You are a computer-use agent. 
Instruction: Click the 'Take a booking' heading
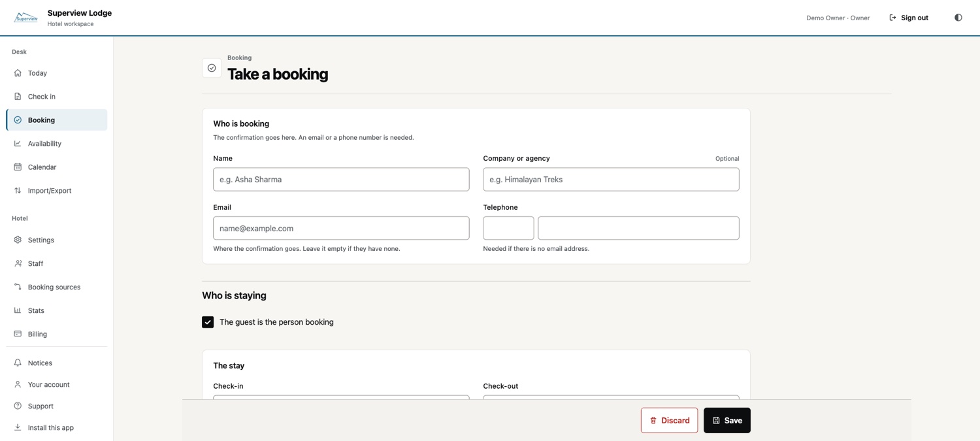278,74
